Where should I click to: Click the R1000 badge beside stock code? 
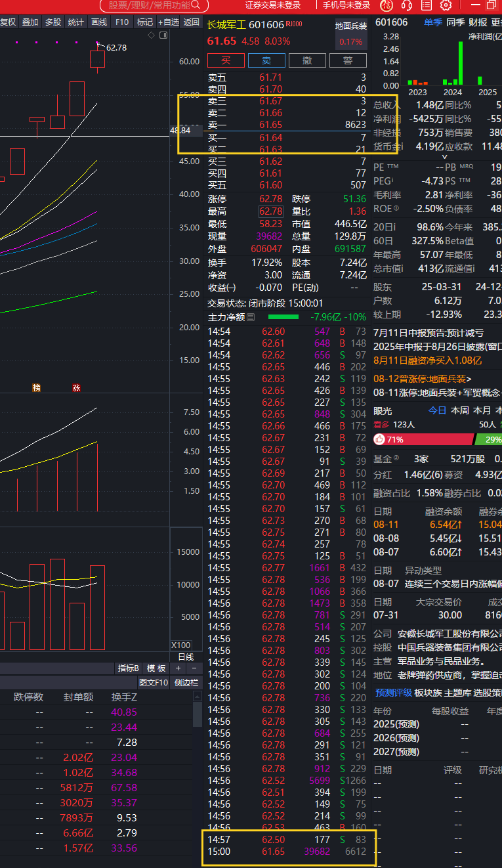point(294,24)
